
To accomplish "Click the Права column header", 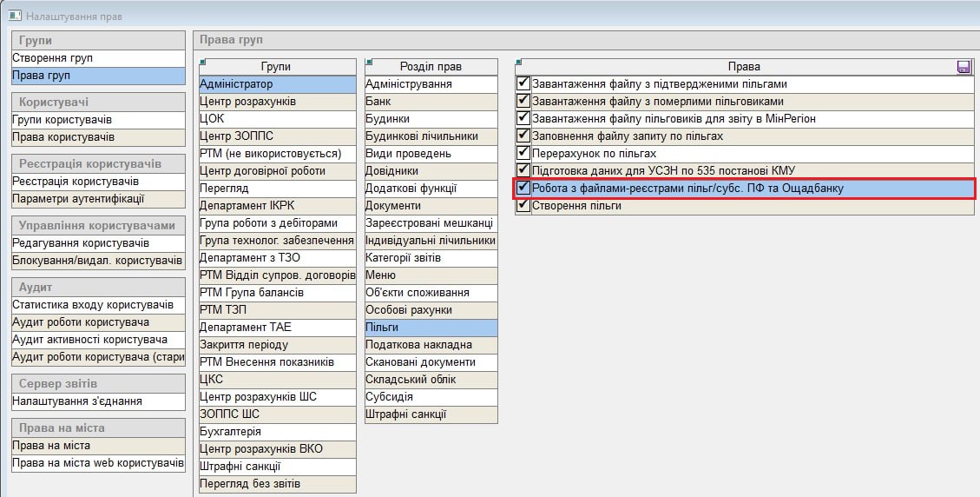I will [x=743, y=67].
